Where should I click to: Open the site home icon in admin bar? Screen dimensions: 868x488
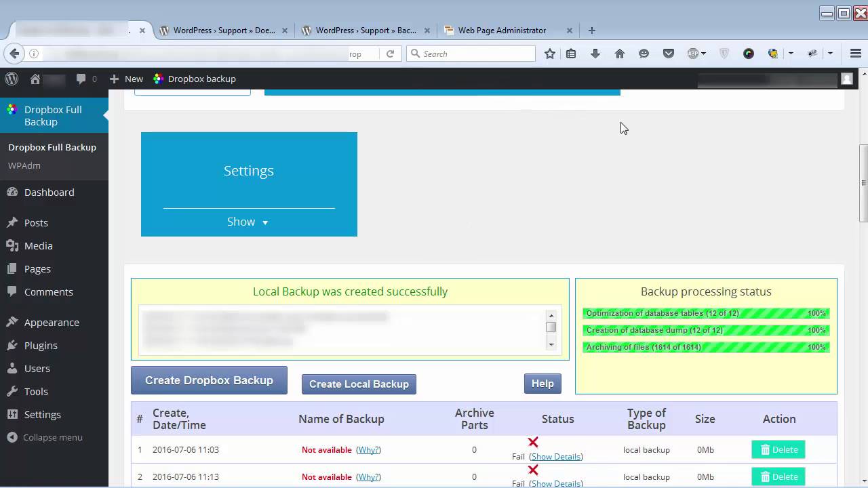point(35,79)
